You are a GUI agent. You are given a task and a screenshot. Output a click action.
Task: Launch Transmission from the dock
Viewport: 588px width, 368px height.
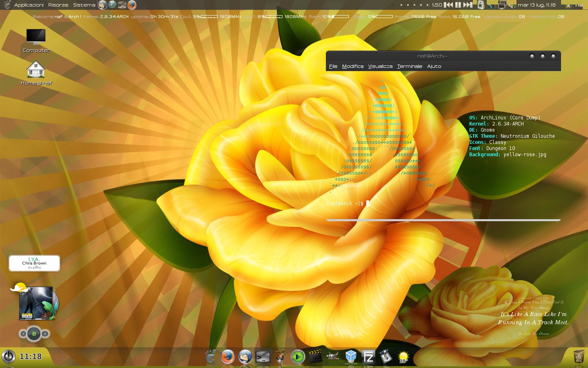pos(386,357)
